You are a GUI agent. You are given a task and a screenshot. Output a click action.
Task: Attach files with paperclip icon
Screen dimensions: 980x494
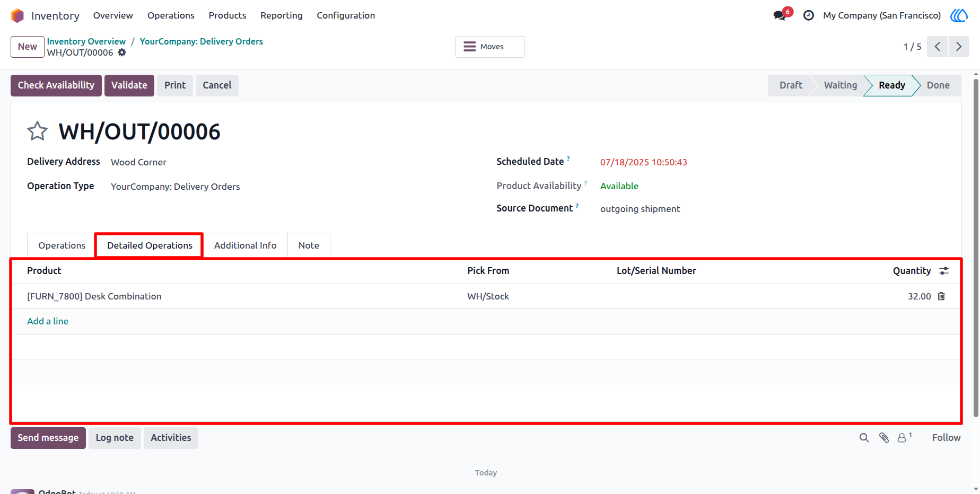pyautogui.click(x=884, y=438)
